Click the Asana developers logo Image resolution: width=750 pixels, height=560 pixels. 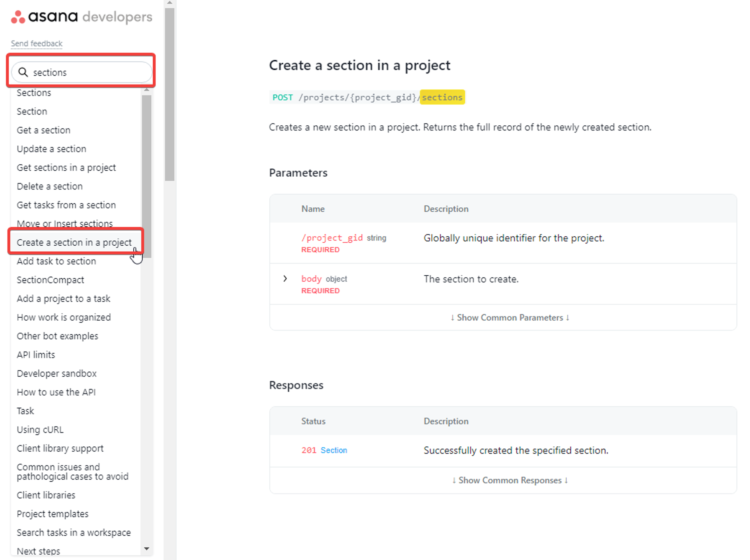coord(81,17)
